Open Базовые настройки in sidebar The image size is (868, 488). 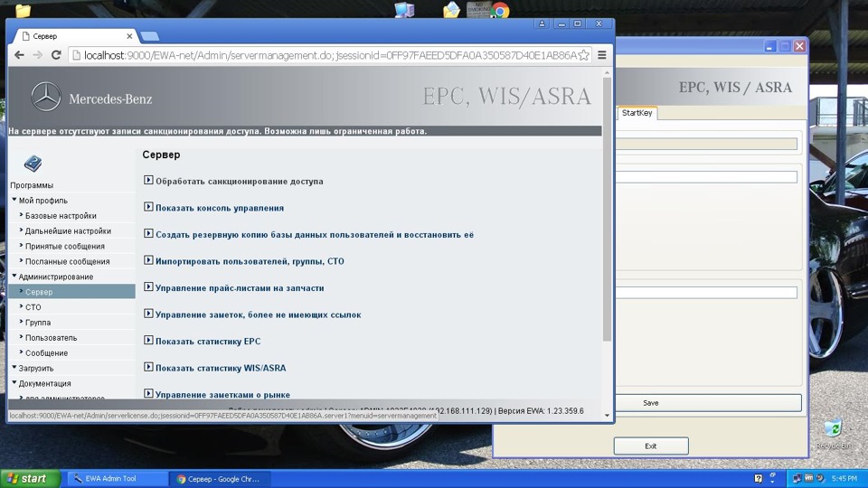click(61, 216)
